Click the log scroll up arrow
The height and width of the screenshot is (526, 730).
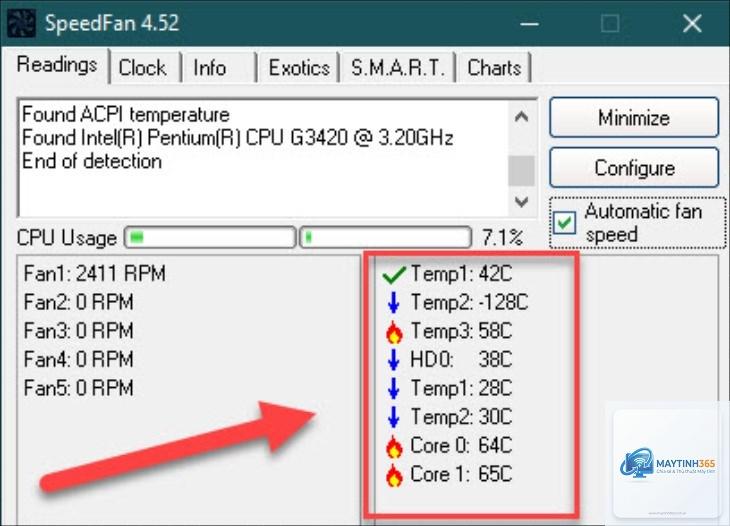(521, 116)
